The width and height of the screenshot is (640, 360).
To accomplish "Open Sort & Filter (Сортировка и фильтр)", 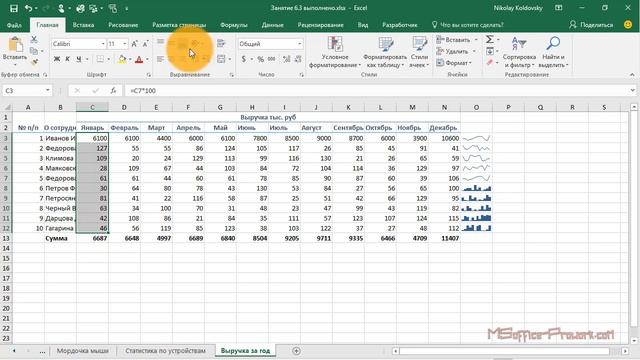I will coord(519,52).
